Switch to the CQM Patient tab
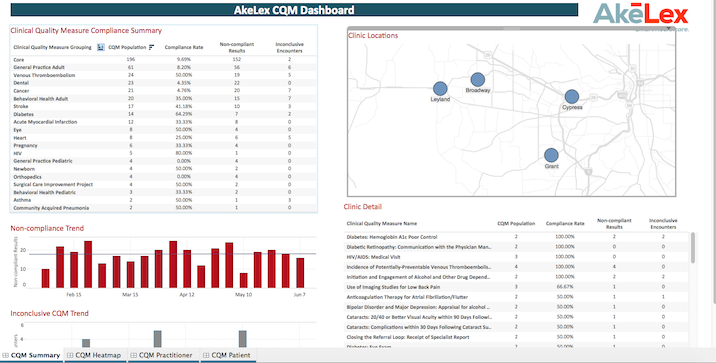Screen dimensions: 716x363 [227, 355]
